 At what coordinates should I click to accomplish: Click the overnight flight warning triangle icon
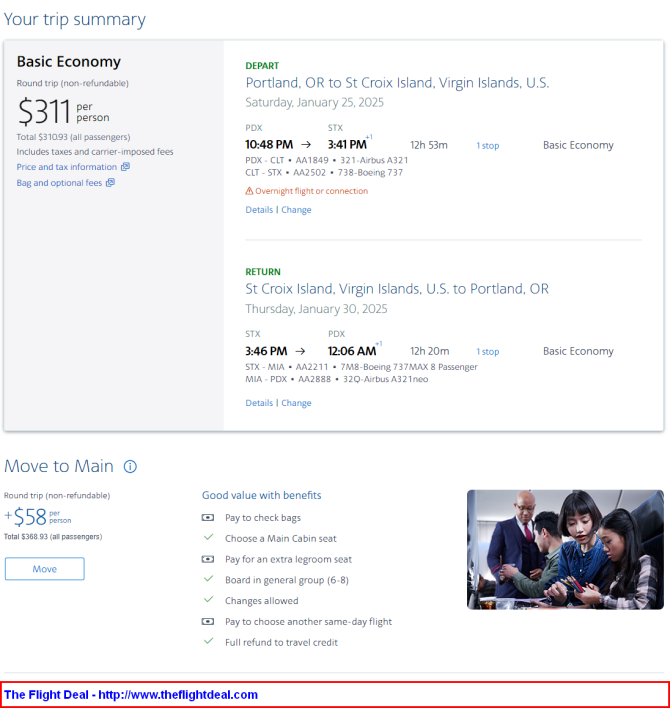tap(249, 191)
